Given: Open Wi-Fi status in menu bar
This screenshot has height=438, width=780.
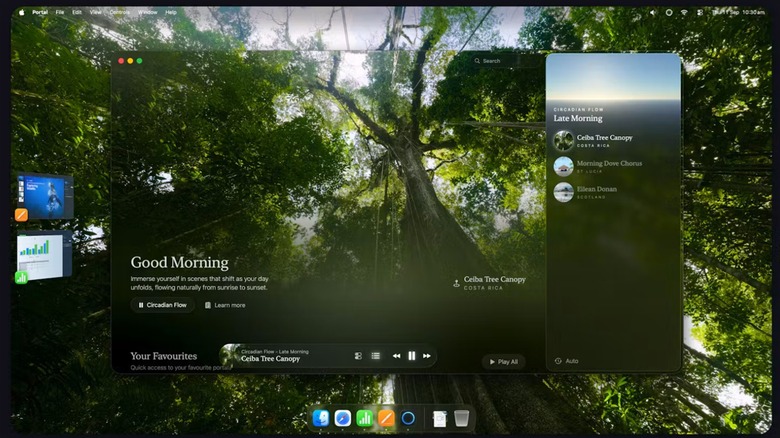Looking at the screenshot, I should click(684, 12).
